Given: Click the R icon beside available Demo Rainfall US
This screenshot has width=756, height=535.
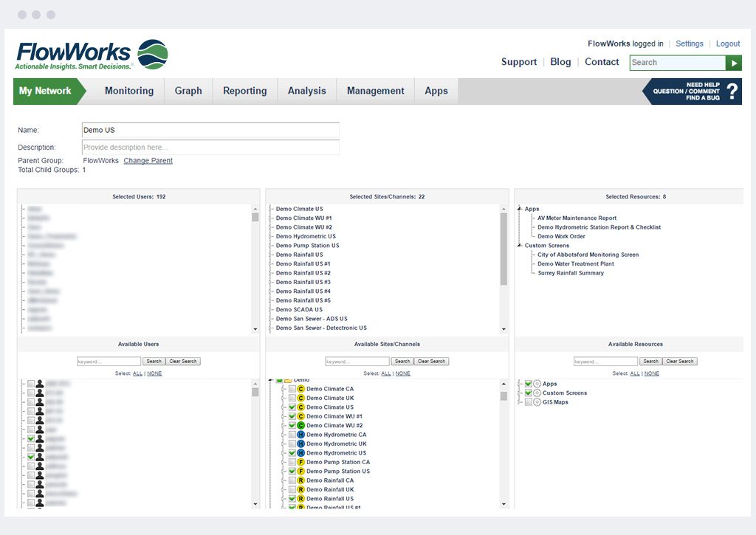Looking at the screenshot, I should [x=301, y=499].
